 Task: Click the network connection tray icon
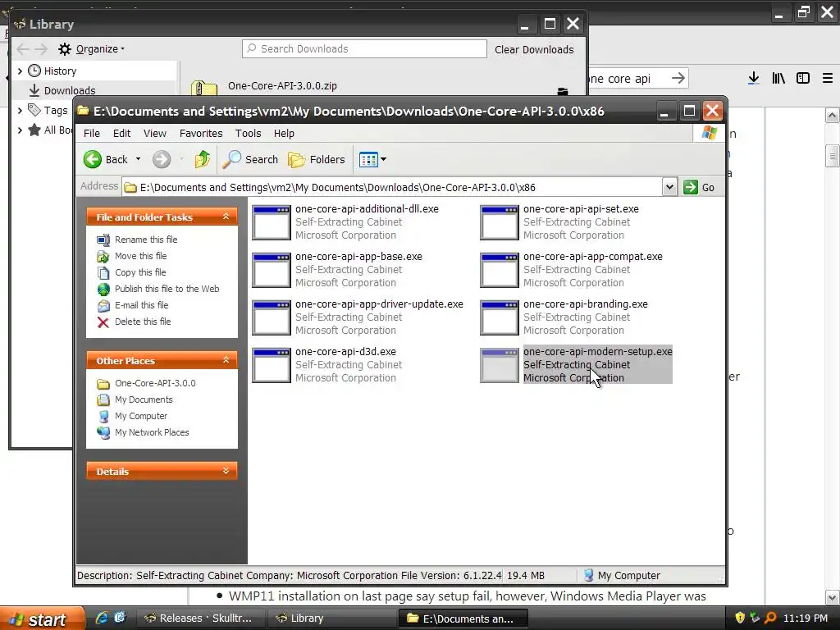tap(755, 618)
